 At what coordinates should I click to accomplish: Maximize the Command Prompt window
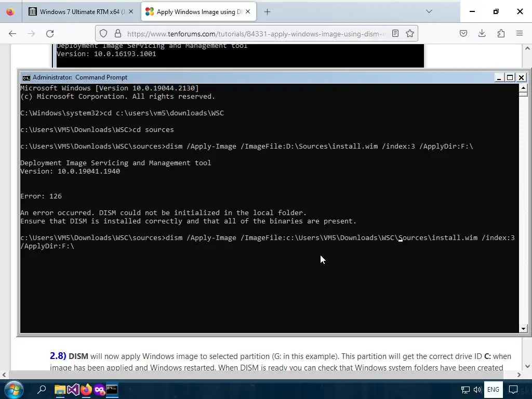coord(510,77)
